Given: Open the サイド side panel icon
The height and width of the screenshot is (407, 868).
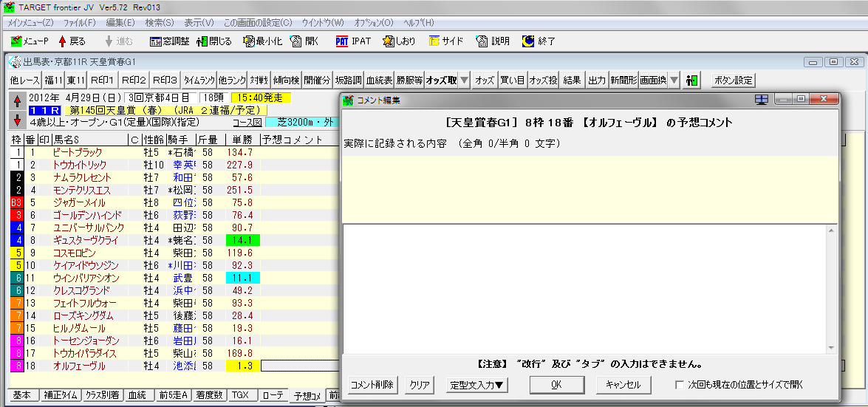Looking at the screenshot, I should coord(445,41).
